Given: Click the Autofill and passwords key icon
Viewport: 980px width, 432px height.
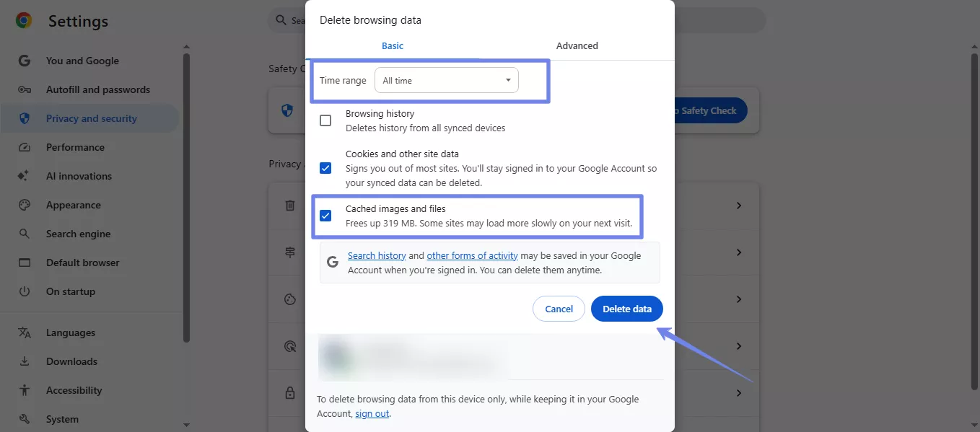Looking at the screenshot, I should click(x=25, y=89).
